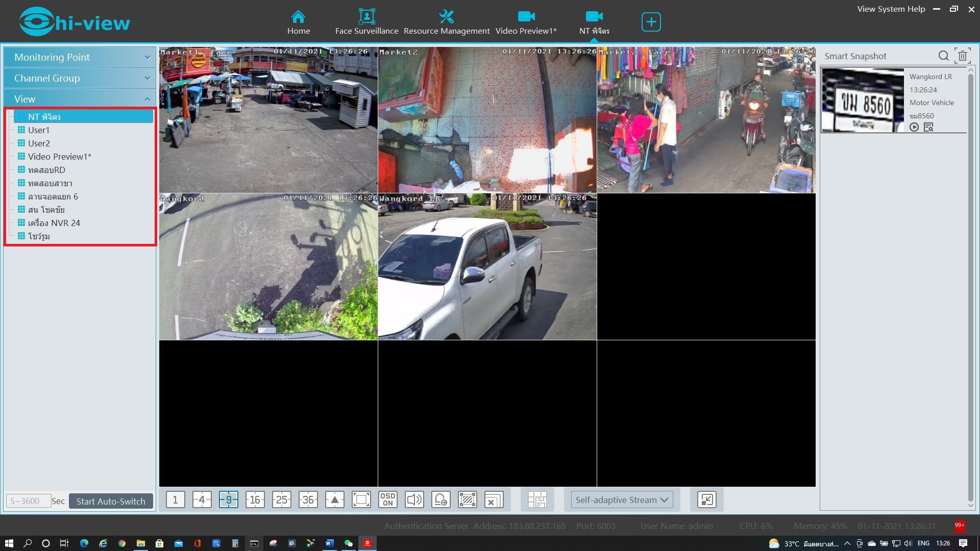Play back Wangkord LR snapshot recording
980x551 pixels.
tap(914, 128)
